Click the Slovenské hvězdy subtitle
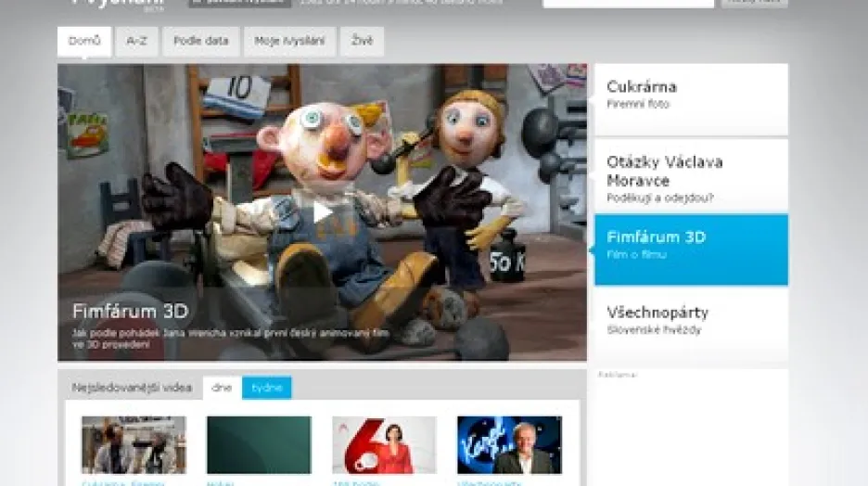868x486 pixels. [x=654, y=330]
